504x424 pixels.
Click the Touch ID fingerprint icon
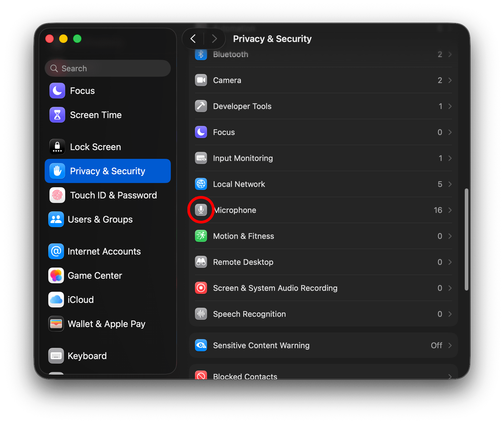(57, 195)
